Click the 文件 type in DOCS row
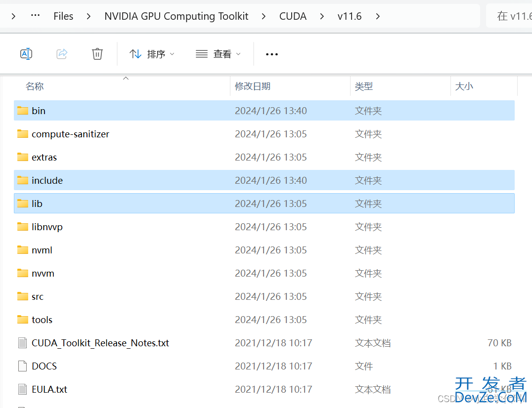This screenshot has height=408, width=532. tap(364, 366)
